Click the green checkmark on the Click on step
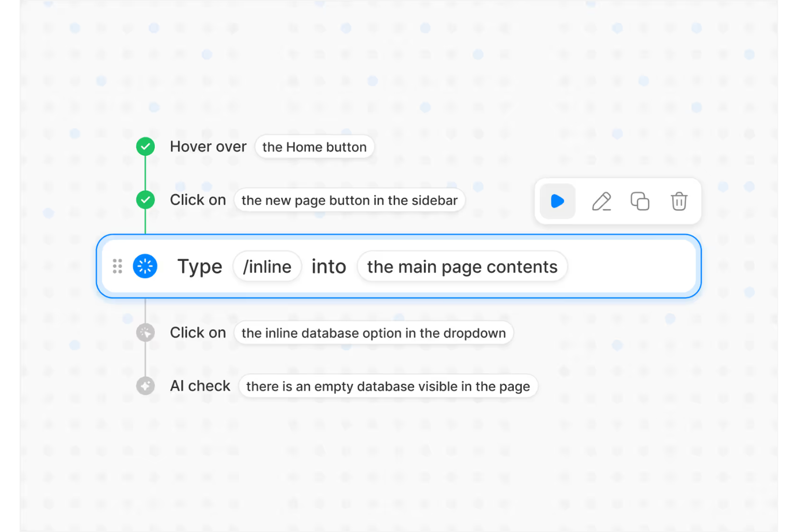This screenshot has height=532, width=798. click(x=145, y=199)
